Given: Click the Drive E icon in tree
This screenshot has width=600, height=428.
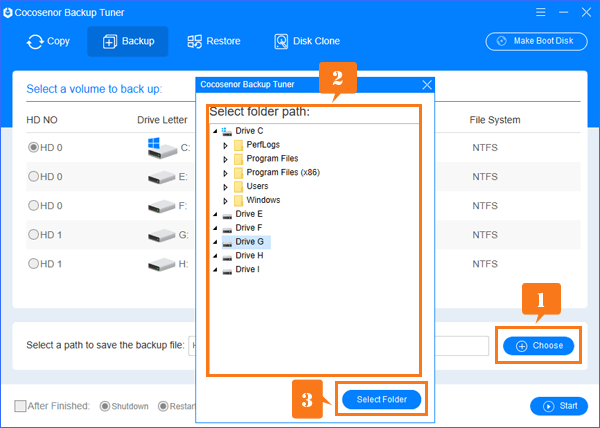Looking at the screenshot, I should point(227,215).
